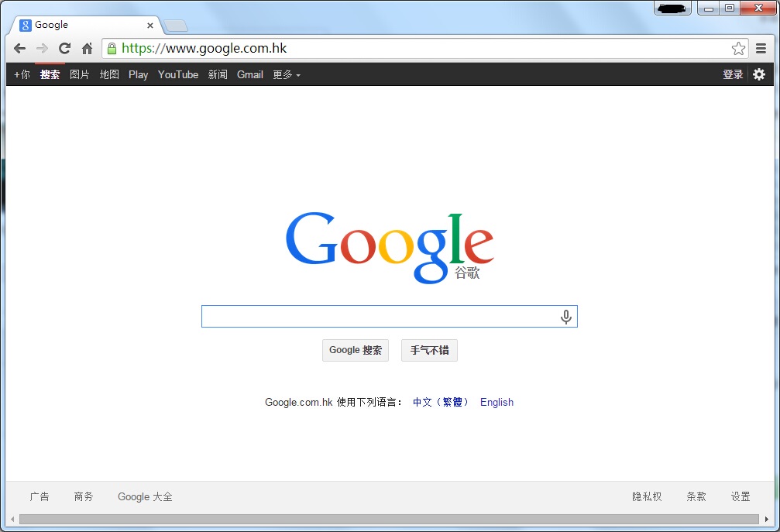
Task: Open a new tab with the blank tab button
Action: pos(175,26)
